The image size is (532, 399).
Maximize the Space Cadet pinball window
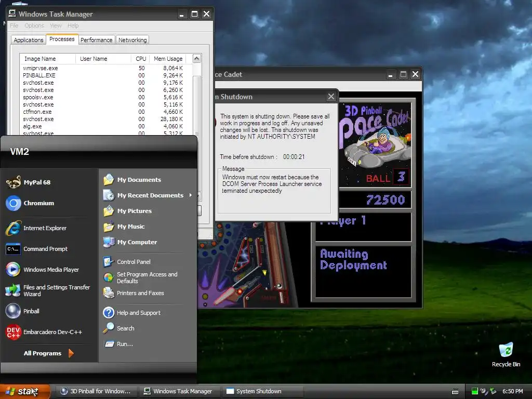tap(403, 74)
